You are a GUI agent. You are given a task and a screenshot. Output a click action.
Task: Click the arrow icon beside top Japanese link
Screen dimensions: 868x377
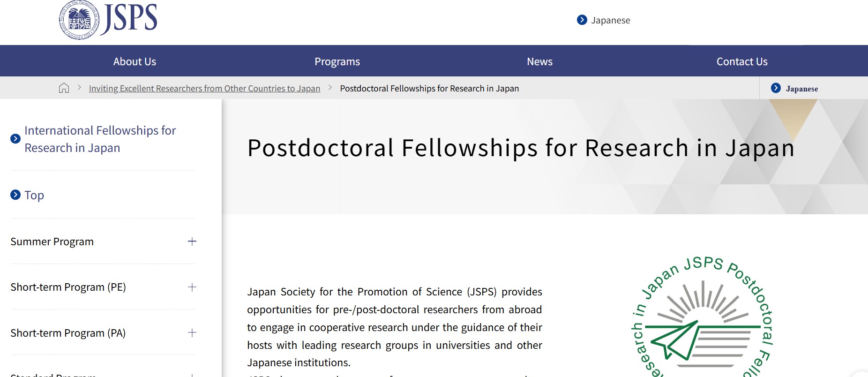[581, 20]
